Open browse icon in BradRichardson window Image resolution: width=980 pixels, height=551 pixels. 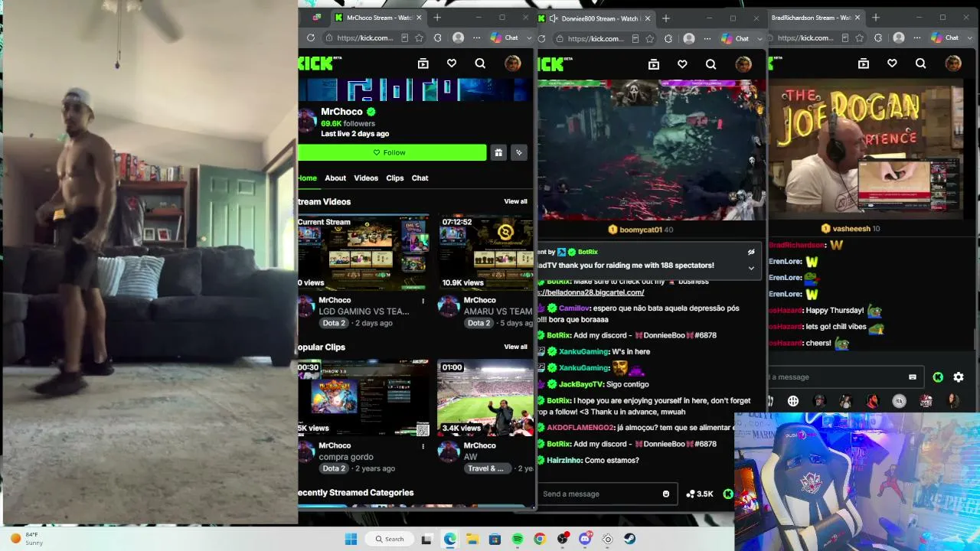(x=864, y=64)
